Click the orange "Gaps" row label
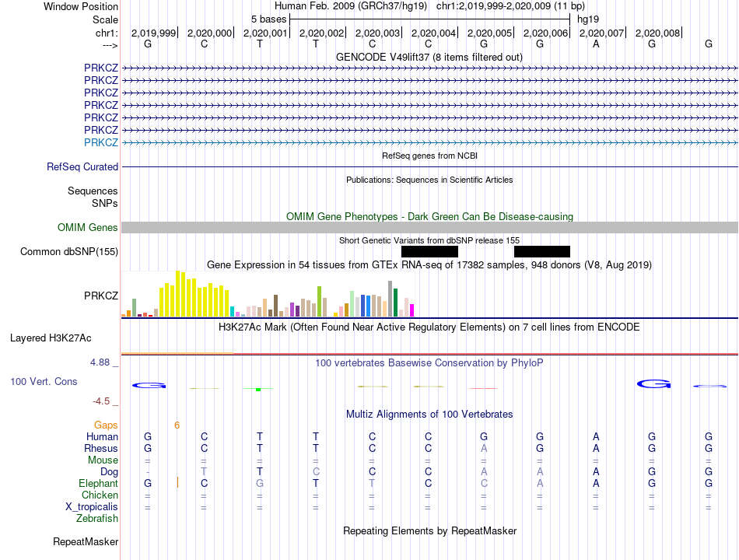The height and width of the screenshot is (560, 739). [106, 425]
